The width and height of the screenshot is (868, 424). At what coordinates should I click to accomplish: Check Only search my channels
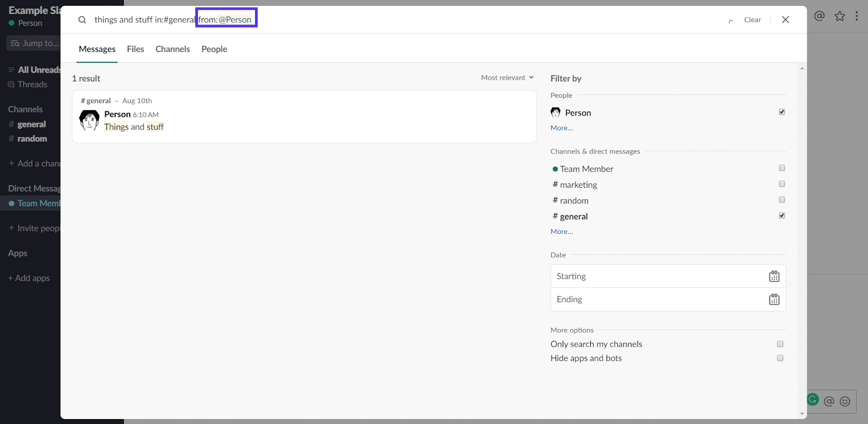click(x=780, y=344)
